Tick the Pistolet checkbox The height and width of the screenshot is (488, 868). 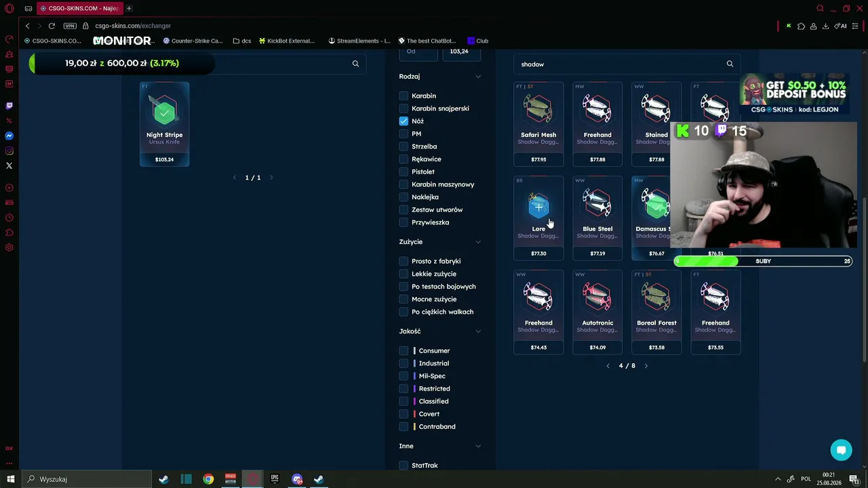pos(403,171)
